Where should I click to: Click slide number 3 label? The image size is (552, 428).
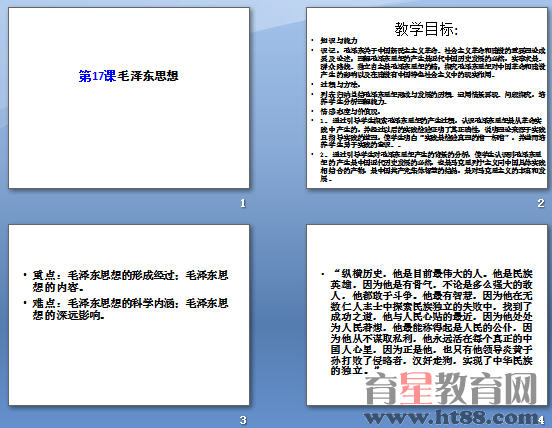[x=243, y=420]
